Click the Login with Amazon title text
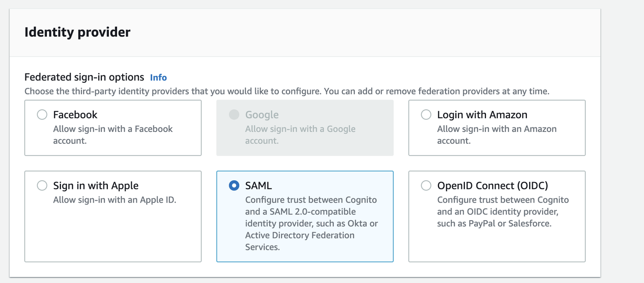 click(482, 115)
